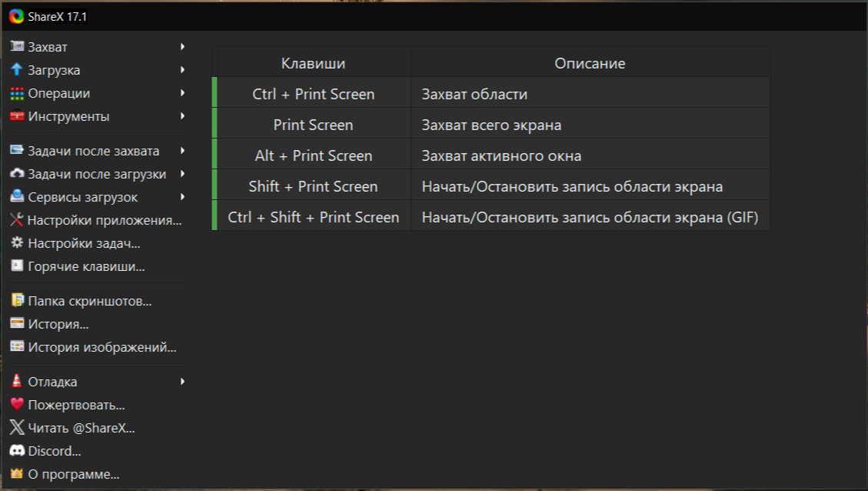
Task: Expand the Инструменты submenu arrow
Action: tap(182, 116)
